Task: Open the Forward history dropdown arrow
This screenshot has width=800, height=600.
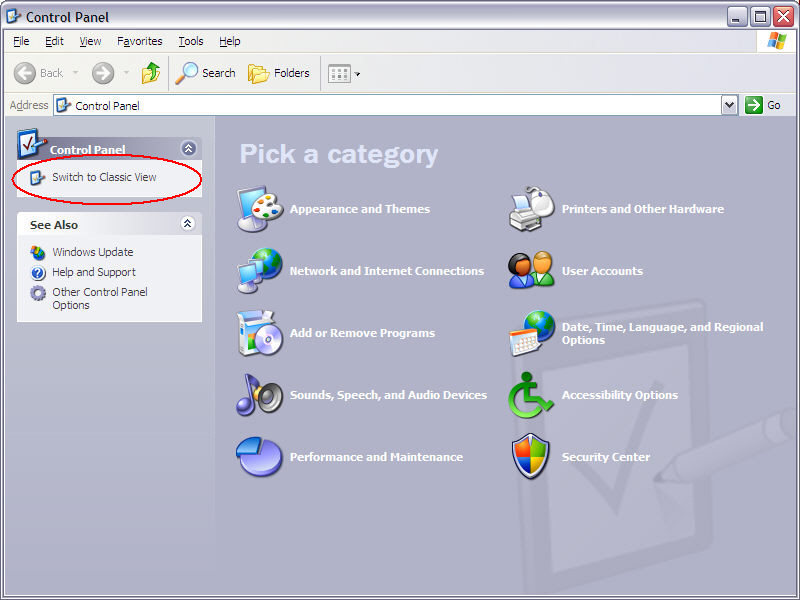Action: tap(126, 73)
